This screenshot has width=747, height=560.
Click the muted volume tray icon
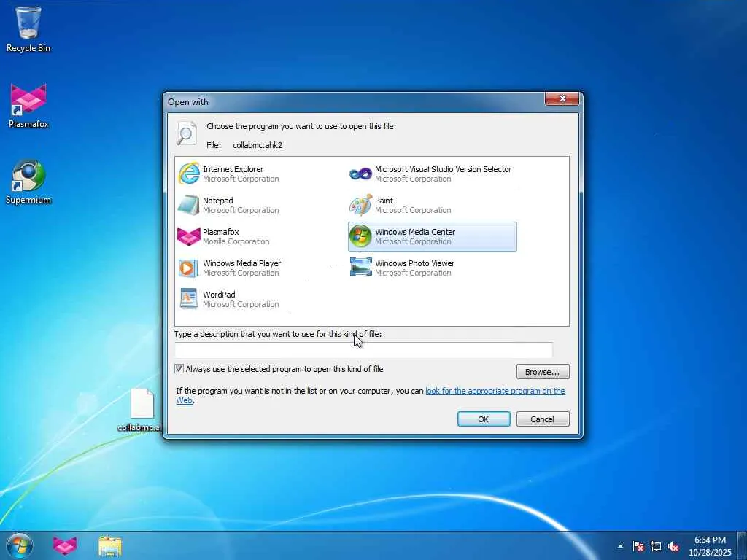673,547
